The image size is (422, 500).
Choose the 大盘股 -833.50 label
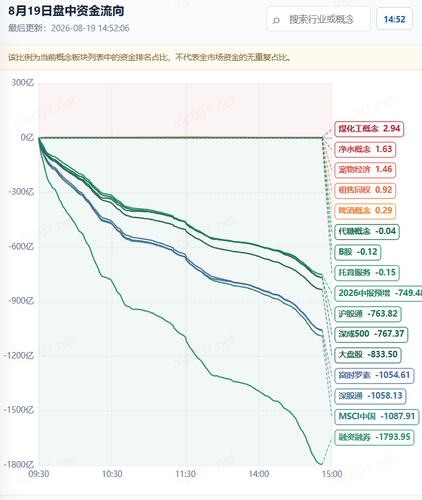pyautogui.click(x=368, y=354)
